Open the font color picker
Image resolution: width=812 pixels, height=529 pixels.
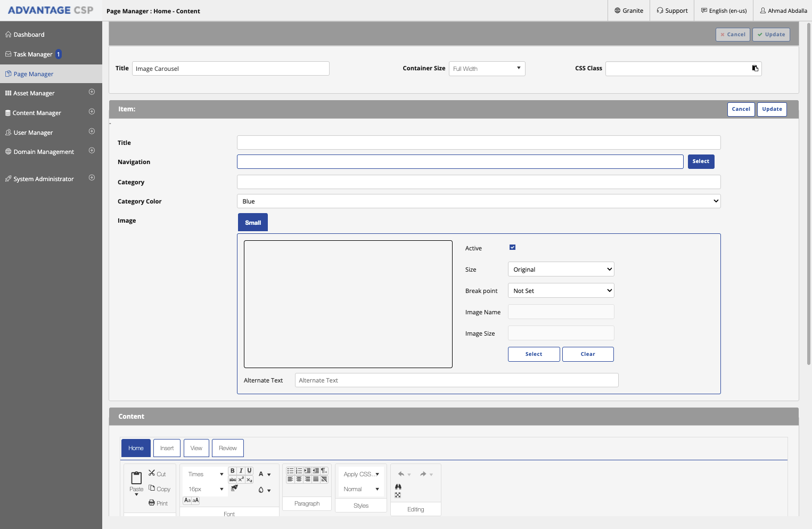[x=264, y=474]
